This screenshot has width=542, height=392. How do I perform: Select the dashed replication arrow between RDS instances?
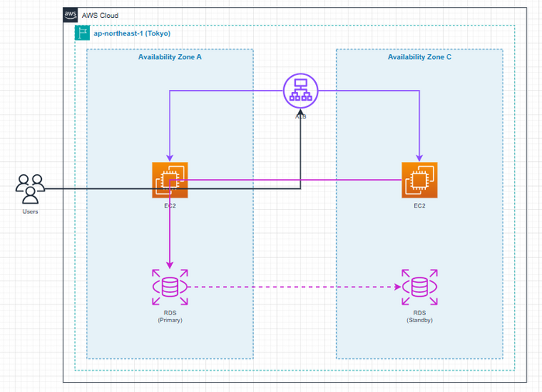point(294,287)
